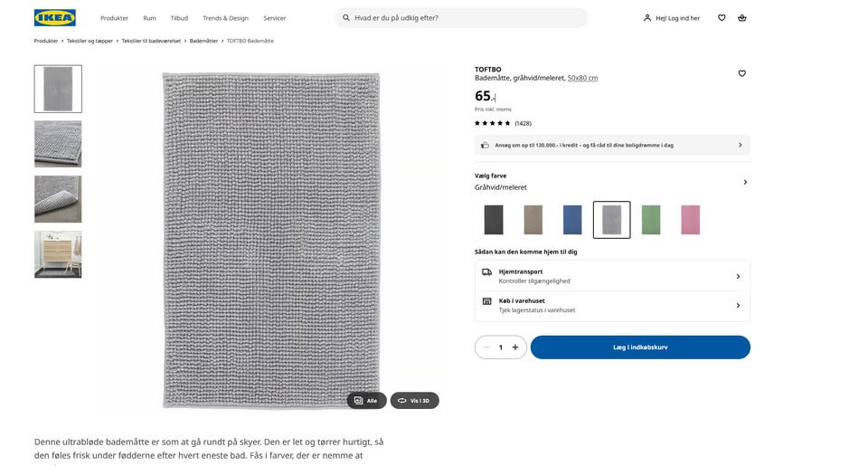868x466 pixels.
Task: Click the profile icon next to 'Hej! Log ind her'
Action: tap(647, 18)
